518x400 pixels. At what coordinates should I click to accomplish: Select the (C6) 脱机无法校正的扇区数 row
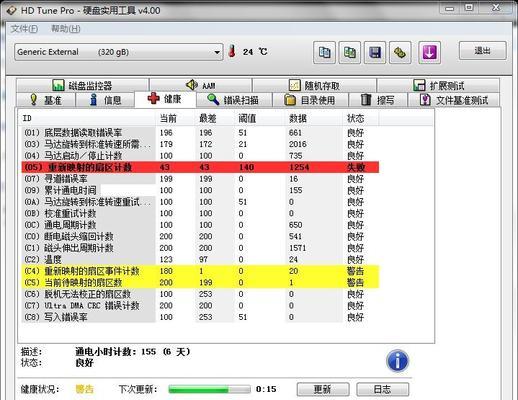200,294
